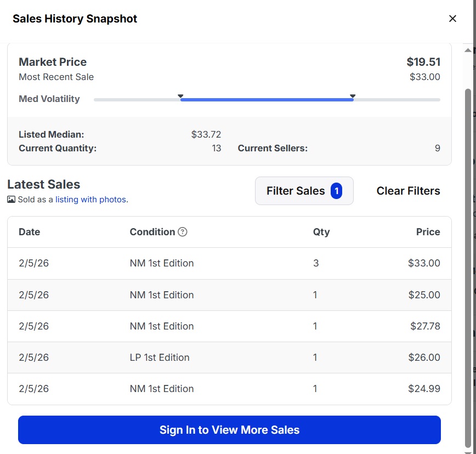Image resolution: width=476 pixels, height=454 pixels.
Task: Click the Date column header
Action: point(30,232)
